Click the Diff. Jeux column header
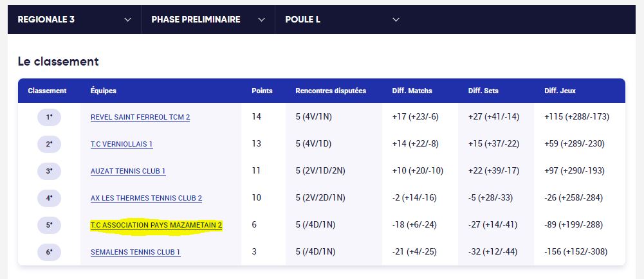Image resolution: width=644 pixels, height=279 pixels. [560, 91]
